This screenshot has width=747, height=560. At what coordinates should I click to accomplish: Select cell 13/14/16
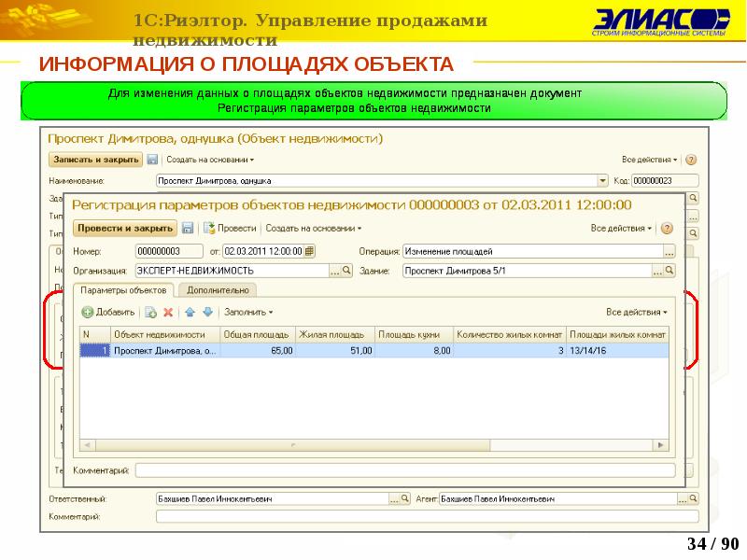617,351
